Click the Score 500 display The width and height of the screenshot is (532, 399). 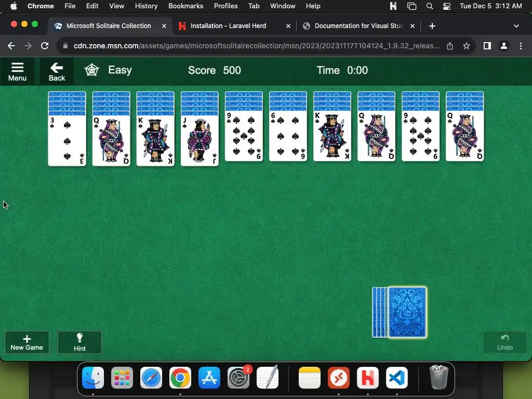[215, 70]
